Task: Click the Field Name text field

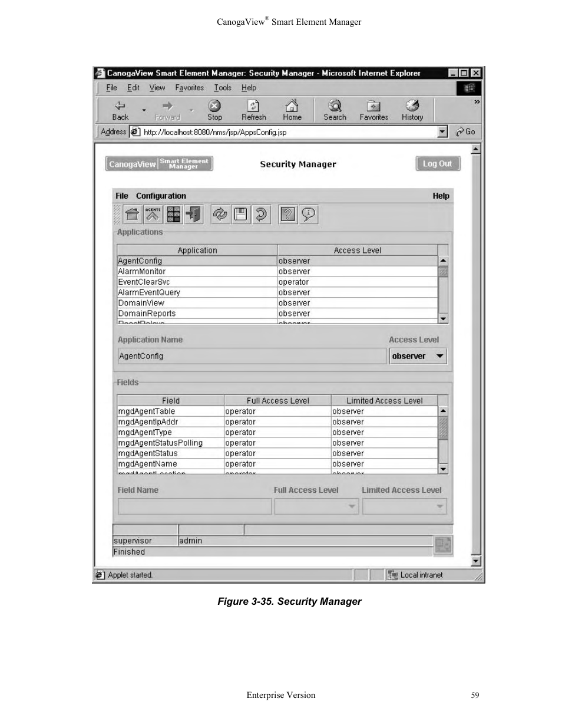Action: click(x=194, y=506)
